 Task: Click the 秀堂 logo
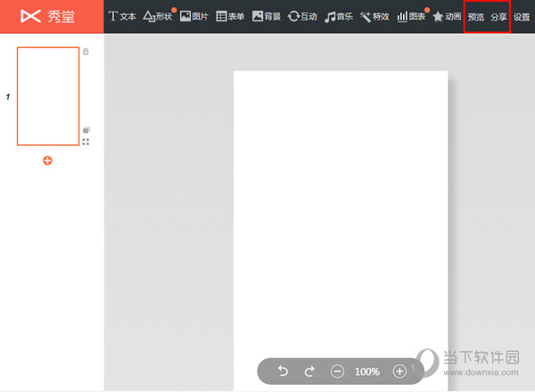click(47, 16)
